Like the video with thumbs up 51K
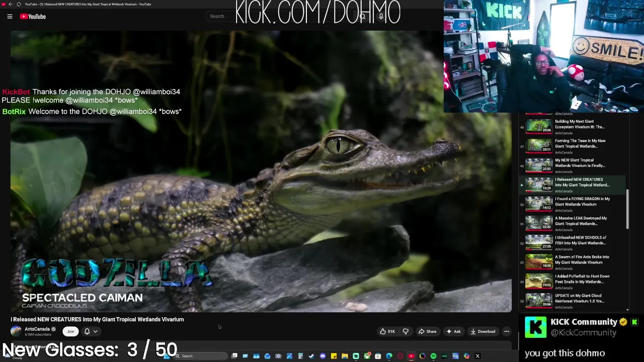 [387, 331]
